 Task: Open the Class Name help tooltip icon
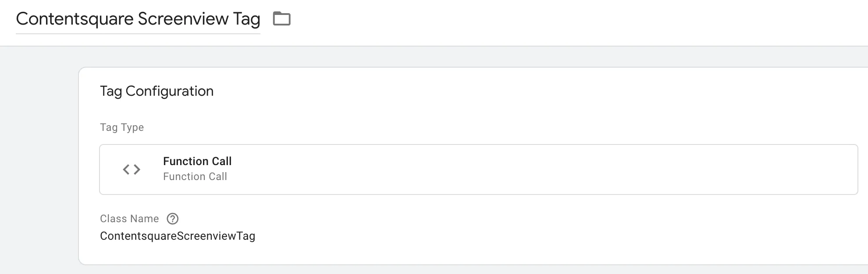(x=173, y=219)
